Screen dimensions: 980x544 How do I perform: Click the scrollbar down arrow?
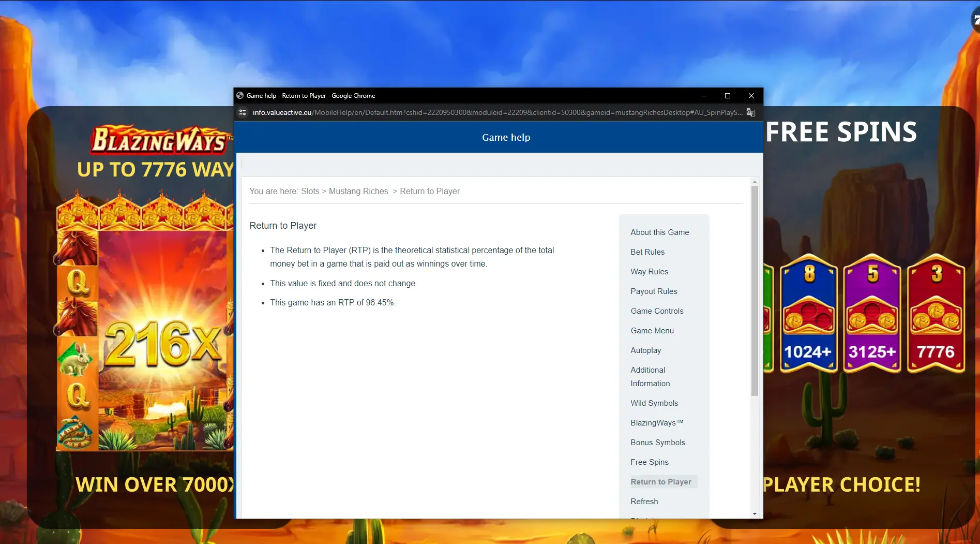755,514
